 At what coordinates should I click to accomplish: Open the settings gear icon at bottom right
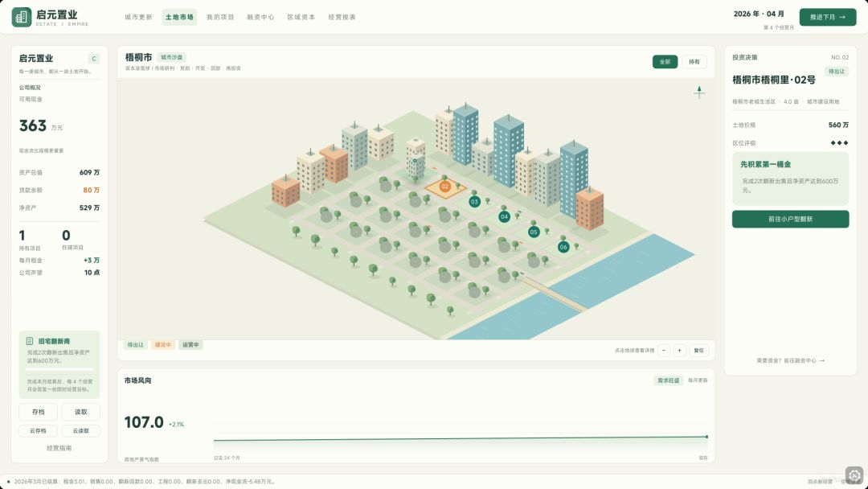854,475
